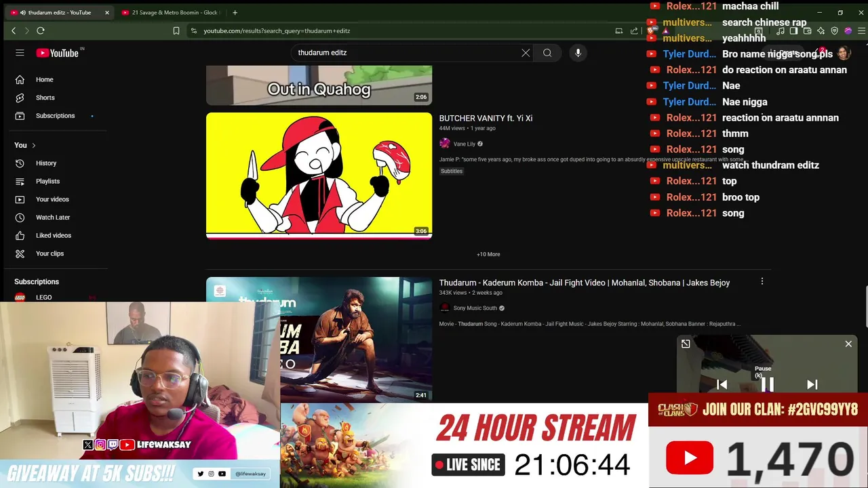Expand the miniplayer to full view
This screenshot has width=868, height=488.
(x=686, y=344)
